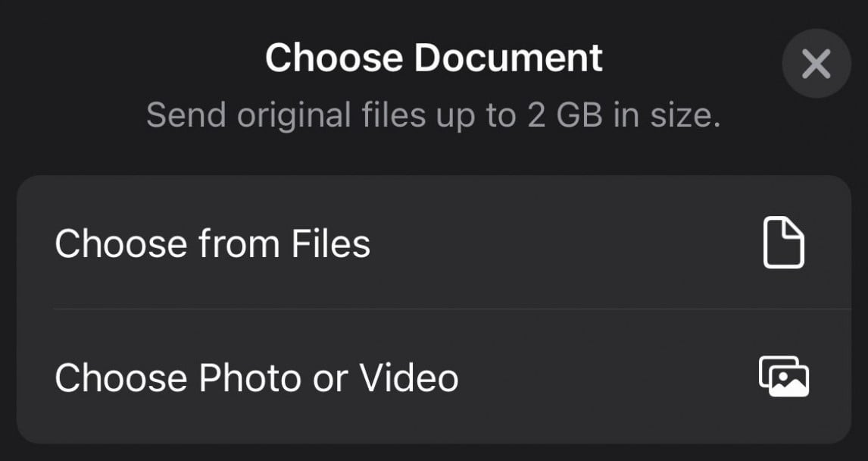Click the word "Video" in the second row
This screenshot has width=868, height=461.
[x=408, y=378]
